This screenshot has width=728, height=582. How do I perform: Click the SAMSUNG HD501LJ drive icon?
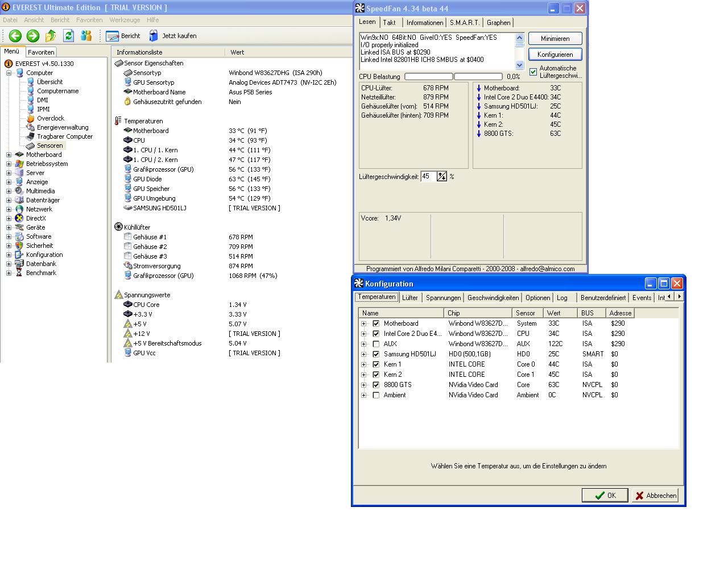point(127,208)
